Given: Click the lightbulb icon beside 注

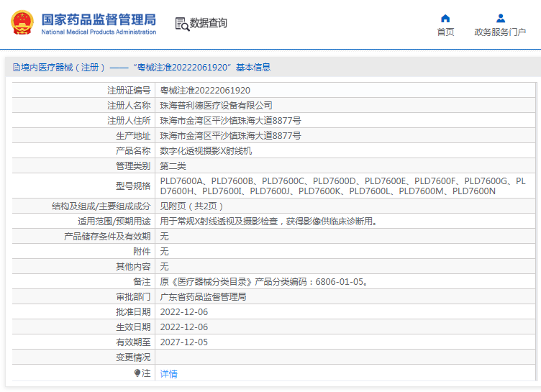Looking at the screenshot, I should coord(137,373).
